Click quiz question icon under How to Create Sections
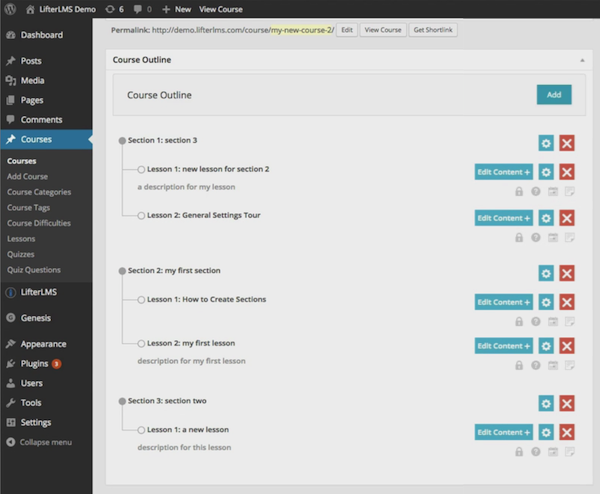The image size is (600, 494). 536,321
